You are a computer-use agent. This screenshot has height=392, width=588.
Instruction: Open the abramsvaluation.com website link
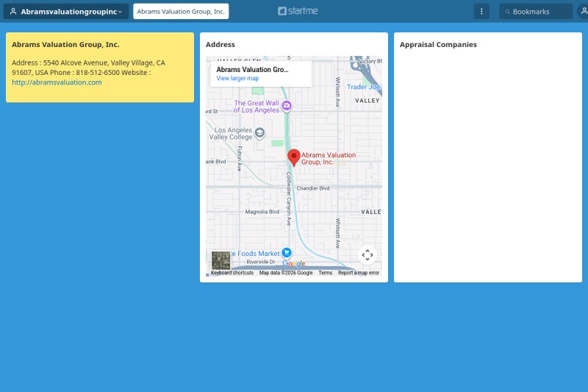[57, 82]
